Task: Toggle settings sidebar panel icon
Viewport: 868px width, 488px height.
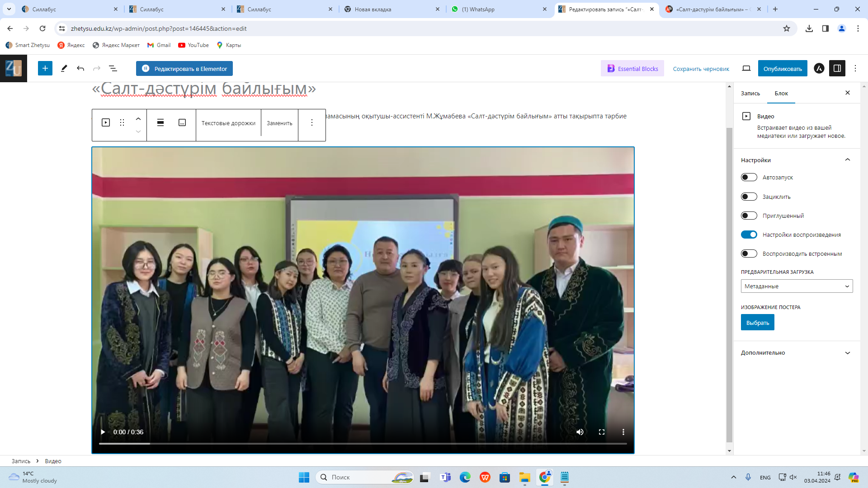Action: coord(837,68)
